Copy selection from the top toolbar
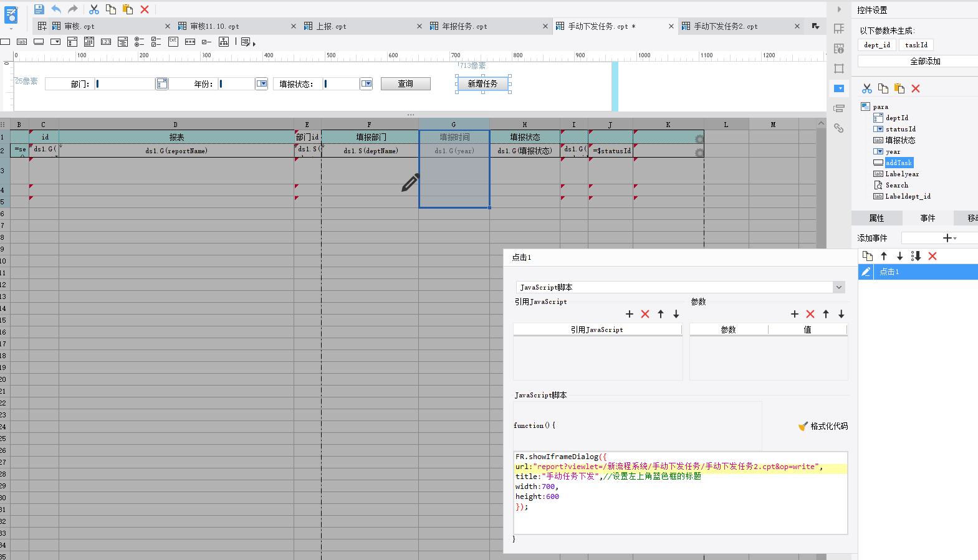 111,9
